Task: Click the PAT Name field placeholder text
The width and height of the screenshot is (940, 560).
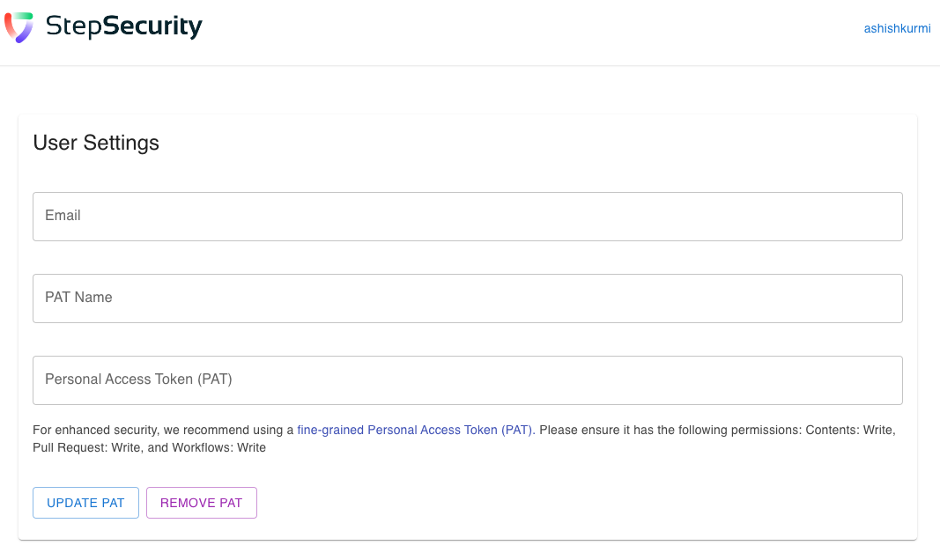Action: pos(78,298)
